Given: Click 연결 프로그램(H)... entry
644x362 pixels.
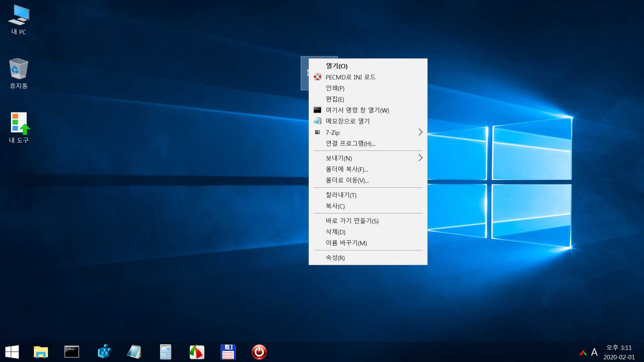Looking at the screenshot, I should 368,143.
